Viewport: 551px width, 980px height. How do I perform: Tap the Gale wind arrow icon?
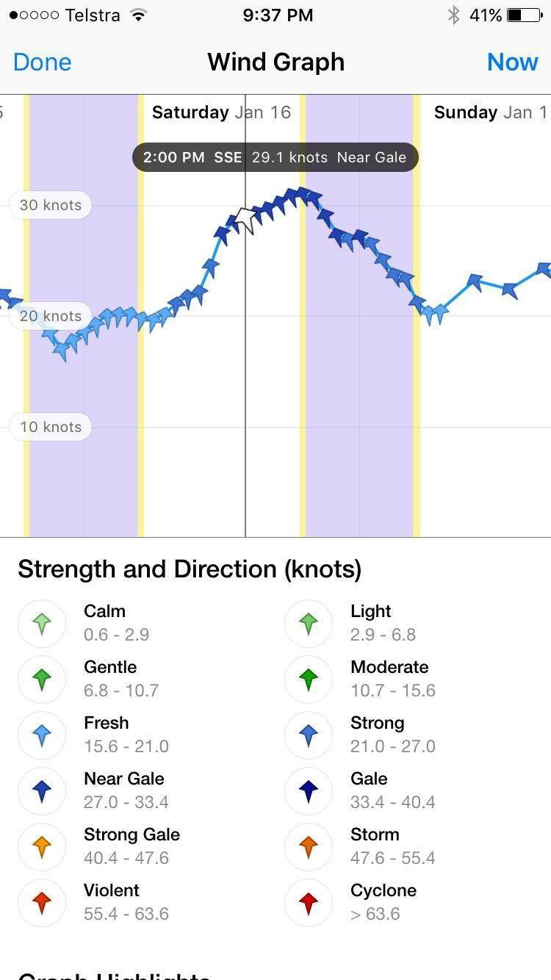tap(309, 791)
